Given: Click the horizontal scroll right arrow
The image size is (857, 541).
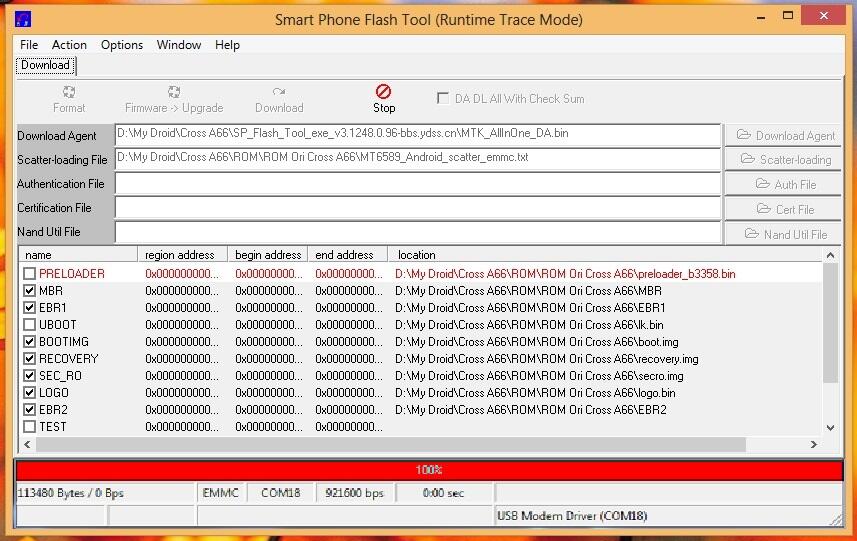Looking at the screenshot, I should 814,444.
